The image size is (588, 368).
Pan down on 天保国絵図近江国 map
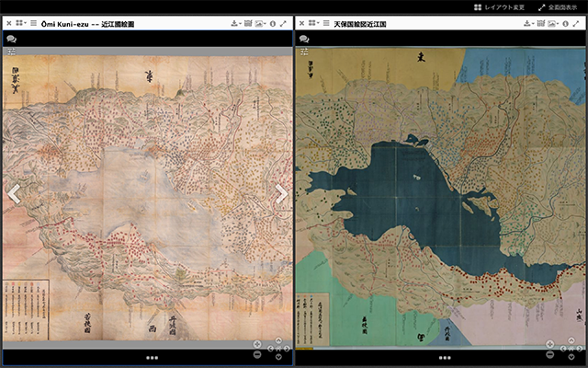571,357
